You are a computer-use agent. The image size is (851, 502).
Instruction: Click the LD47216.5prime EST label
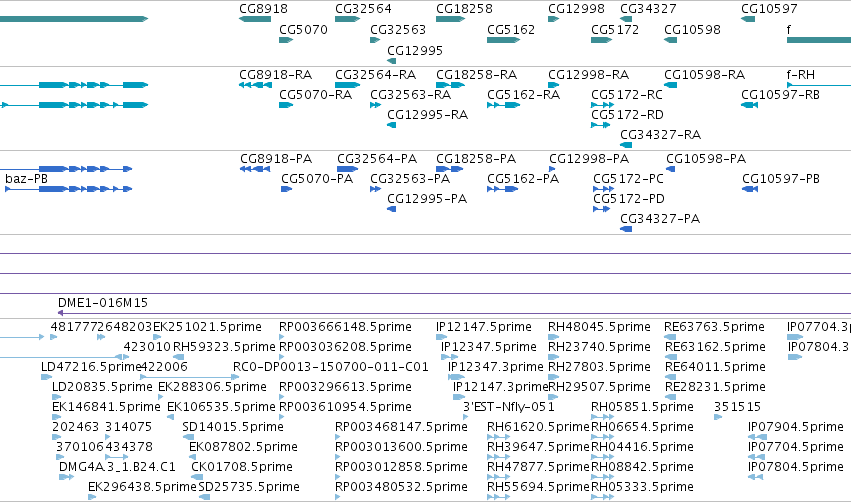click(91, 366)
